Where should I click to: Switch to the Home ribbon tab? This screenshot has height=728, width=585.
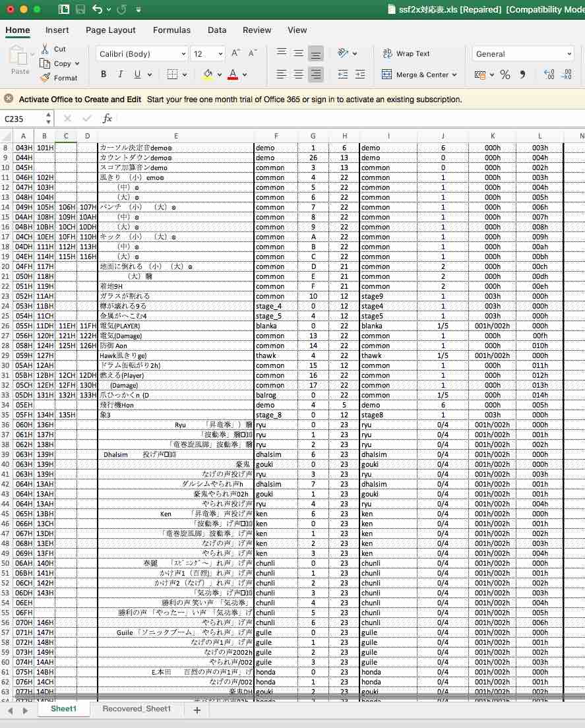tap(18, 30)
